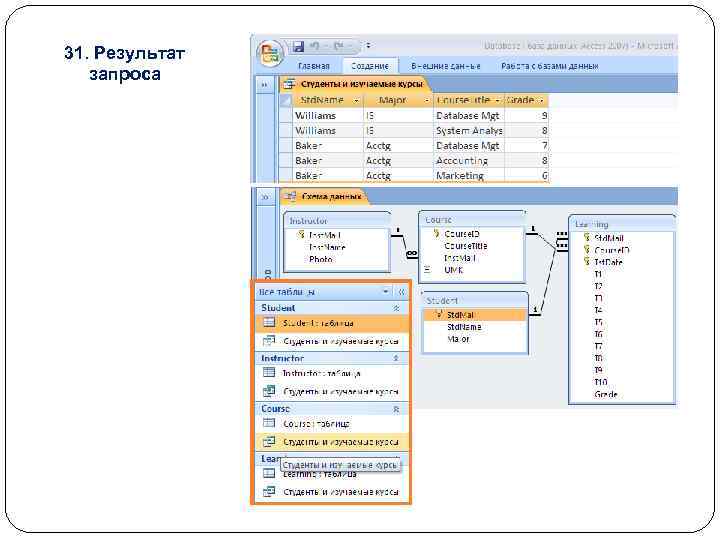Image resolution: width=720 pixels, height=540 pixels.
Task: Click the Database Mgt cell in Baker's row
Action: pyautogui.click(x=469, y=146)
